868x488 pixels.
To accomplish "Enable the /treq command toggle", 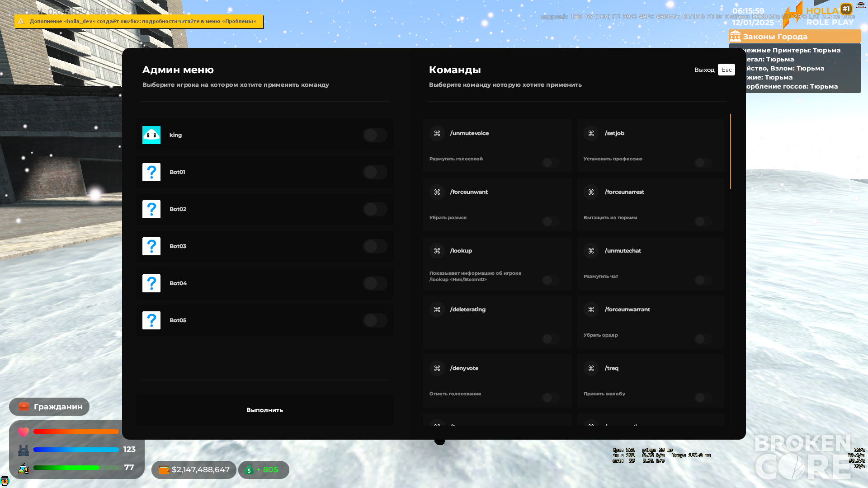I will click(703, 398).
